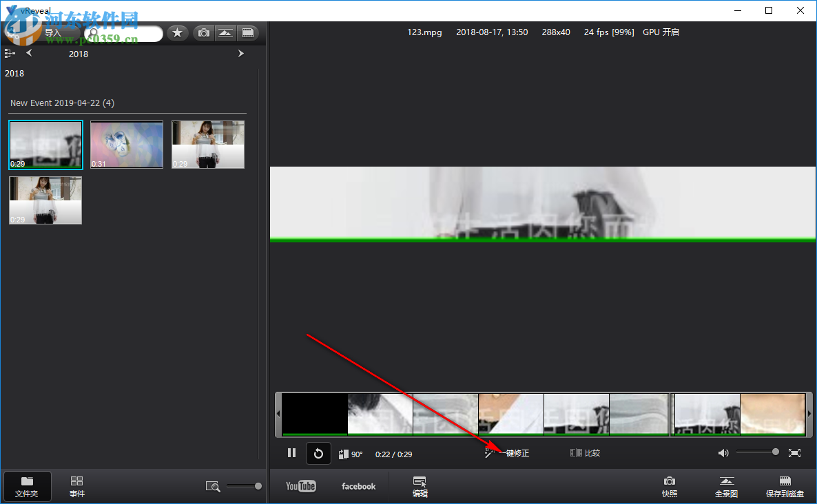Go to previous year with left arrow
The height and width of the screenshot is (504, 817).
[29, 52]
